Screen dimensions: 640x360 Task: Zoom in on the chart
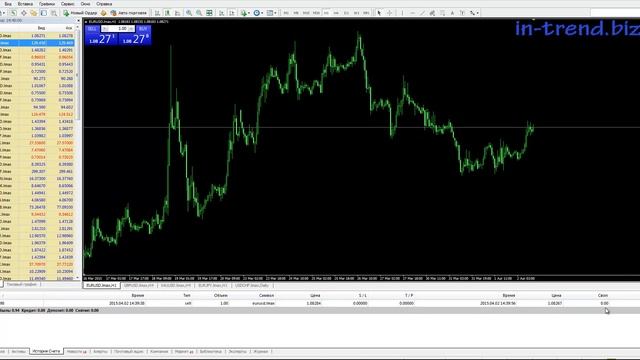tap(189, 13)
